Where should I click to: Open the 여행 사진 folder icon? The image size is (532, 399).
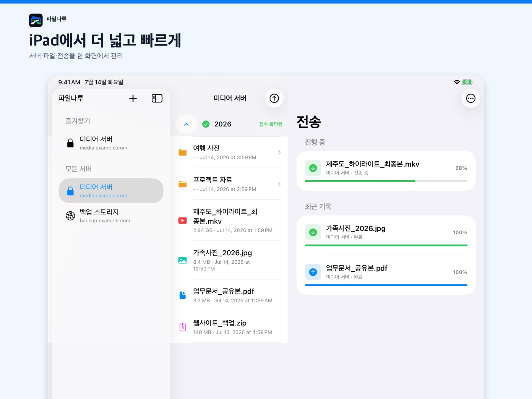183,153
